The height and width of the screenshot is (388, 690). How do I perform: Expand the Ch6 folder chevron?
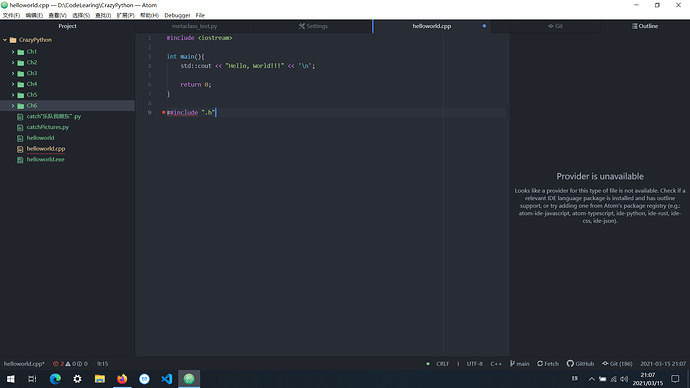13,106
